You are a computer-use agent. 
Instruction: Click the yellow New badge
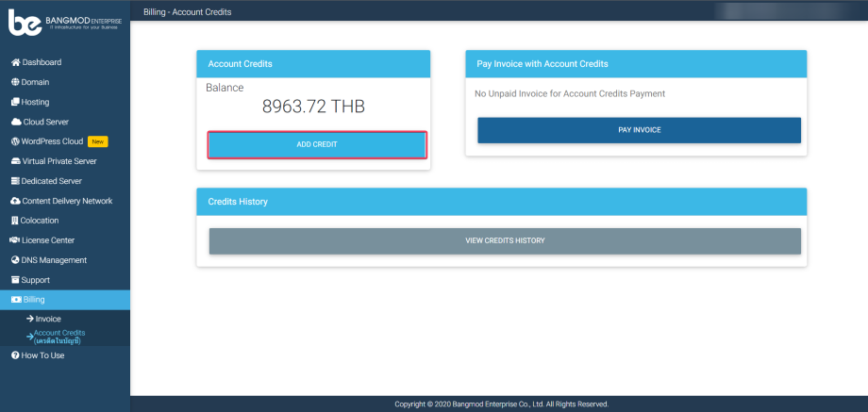pyautogui.click(x=98, y=141)
